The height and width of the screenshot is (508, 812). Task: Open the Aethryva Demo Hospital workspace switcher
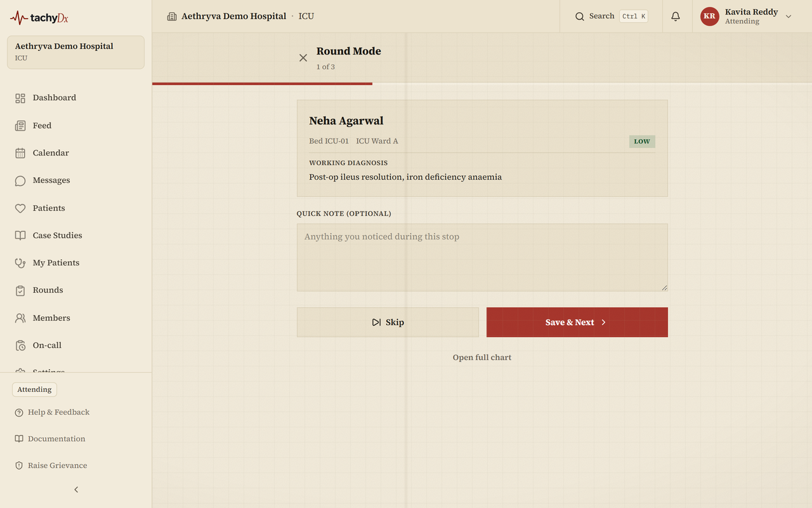(x=75, y=52)
